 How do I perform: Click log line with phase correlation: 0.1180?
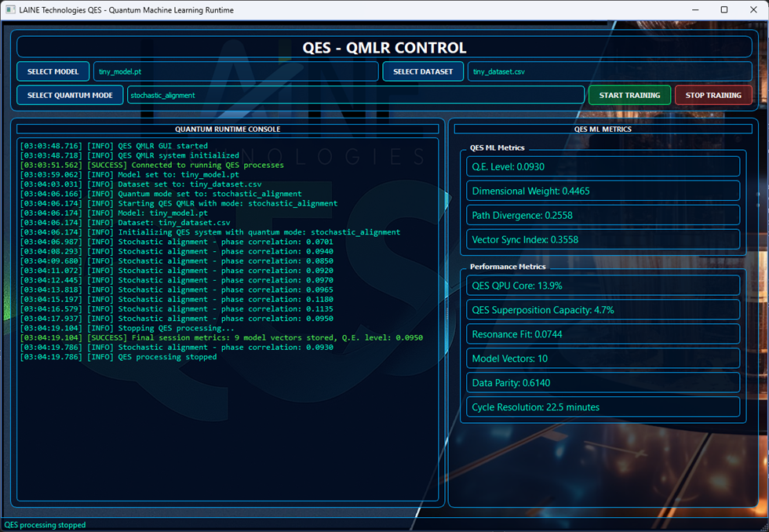177,299
